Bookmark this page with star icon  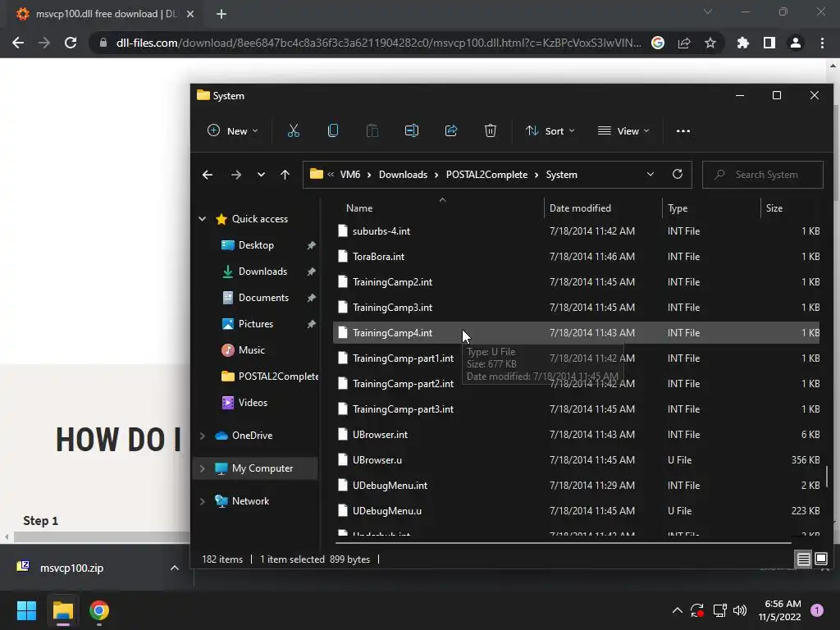tap(710, 43)
